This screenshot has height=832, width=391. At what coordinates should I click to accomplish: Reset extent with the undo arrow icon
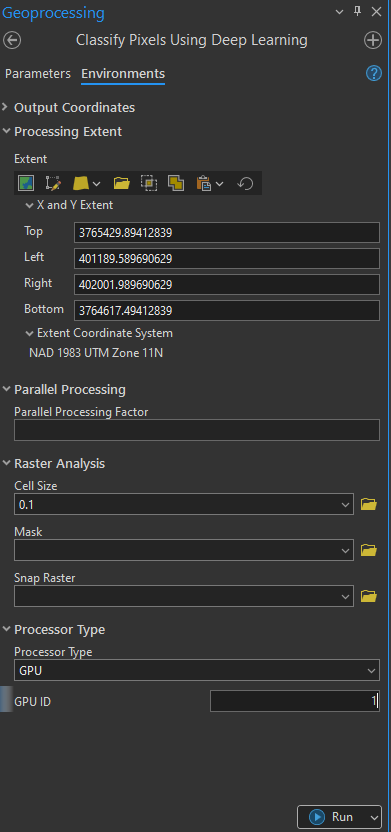pos(245,184)
